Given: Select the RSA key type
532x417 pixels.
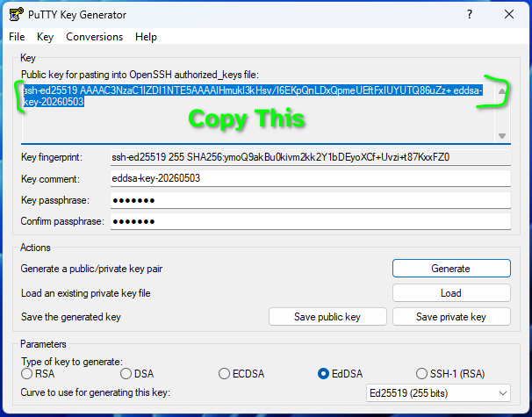Looking at the screenshot, I should 38,374.
